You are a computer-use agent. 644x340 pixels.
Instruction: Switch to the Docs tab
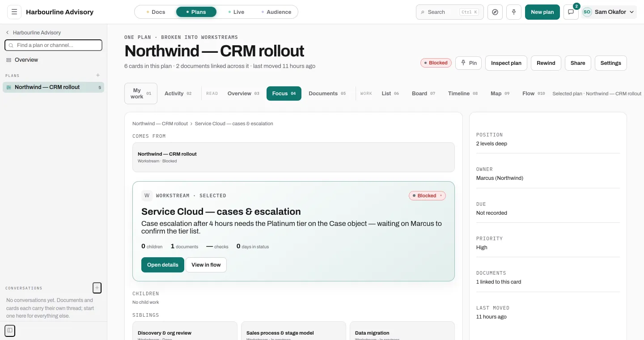pos(156,12)
